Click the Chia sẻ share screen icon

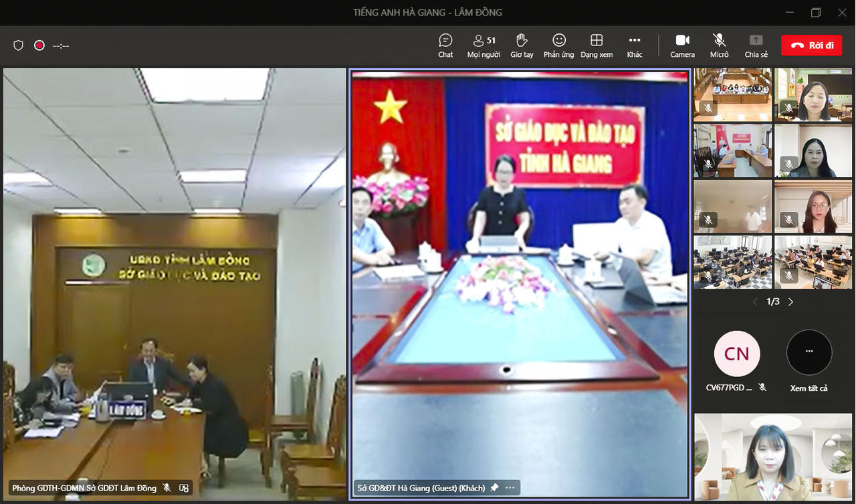pos(756,45)
